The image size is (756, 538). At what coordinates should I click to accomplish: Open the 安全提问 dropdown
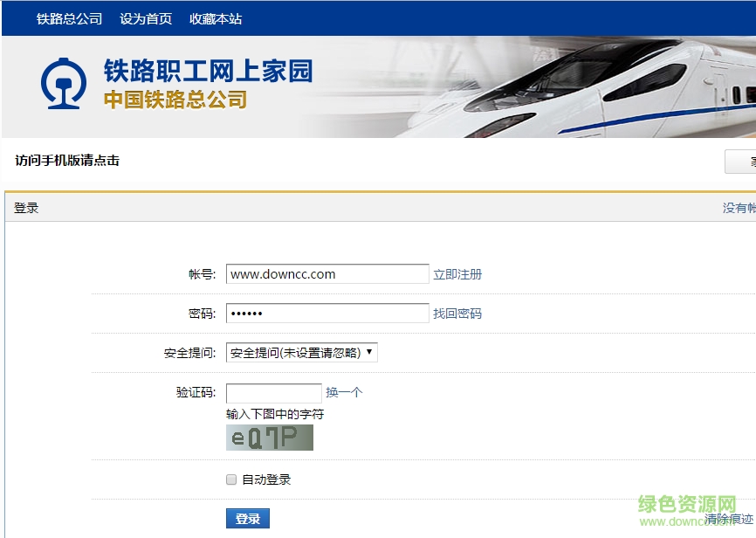pos(302,353)
